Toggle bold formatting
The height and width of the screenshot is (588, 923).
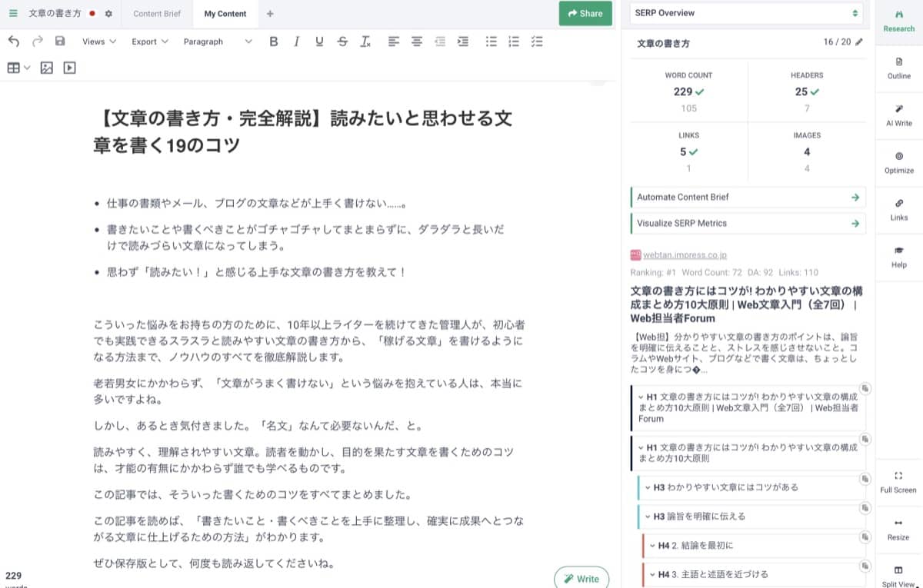click(274, 42)
